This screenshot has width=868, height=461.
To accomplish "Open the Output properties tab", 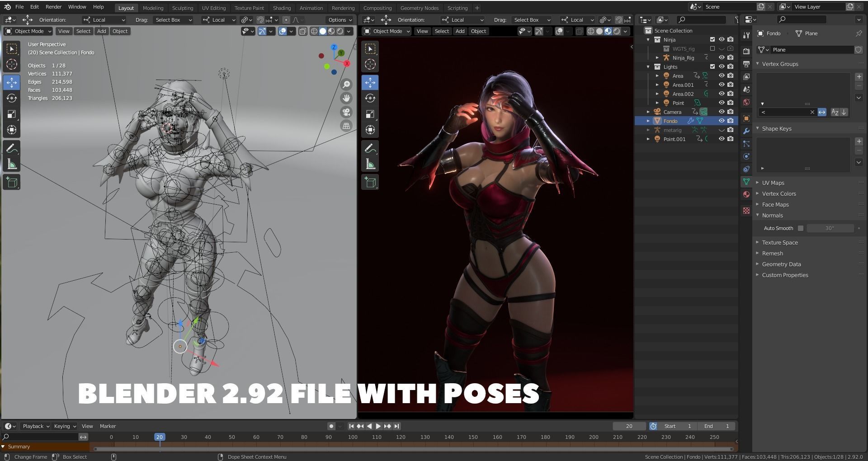I will tap(746, 64).
